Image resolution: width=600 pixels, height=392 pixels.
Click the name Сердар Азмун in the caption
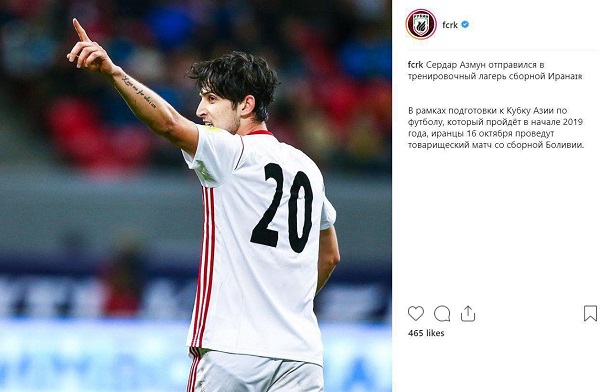[455, 65]
